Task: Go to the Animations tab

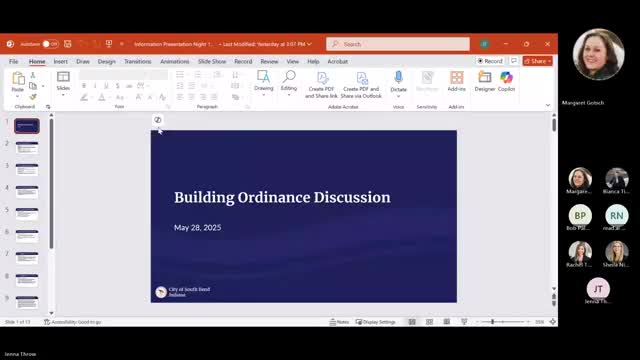Action: 174,61
